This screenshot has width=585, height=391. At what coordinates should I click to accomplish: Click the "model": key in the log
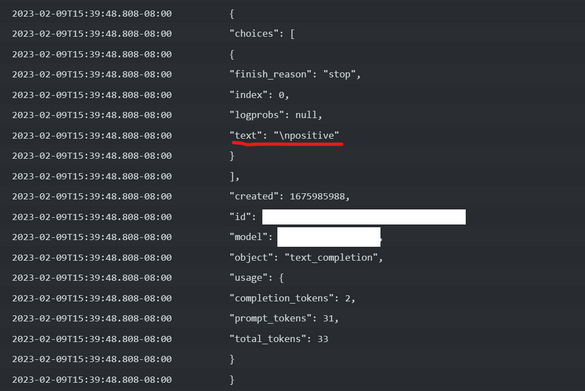coord(251,237)
